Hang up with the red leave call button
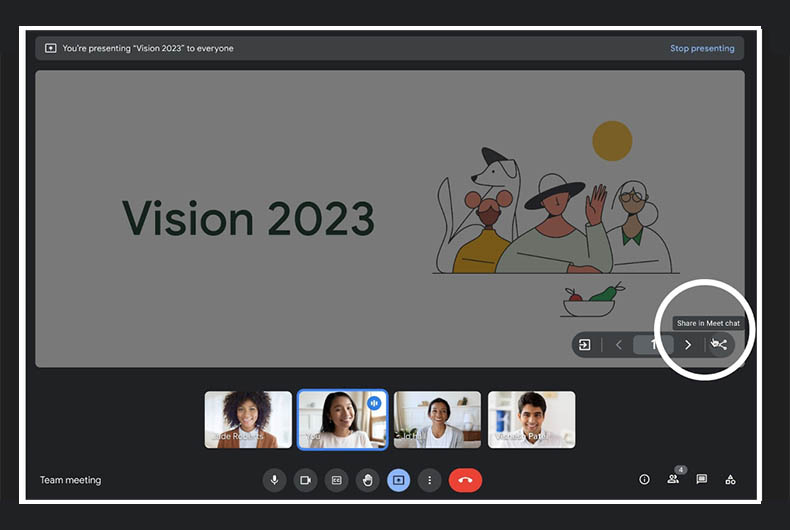 pyautogui.click(x=465, y=480)
